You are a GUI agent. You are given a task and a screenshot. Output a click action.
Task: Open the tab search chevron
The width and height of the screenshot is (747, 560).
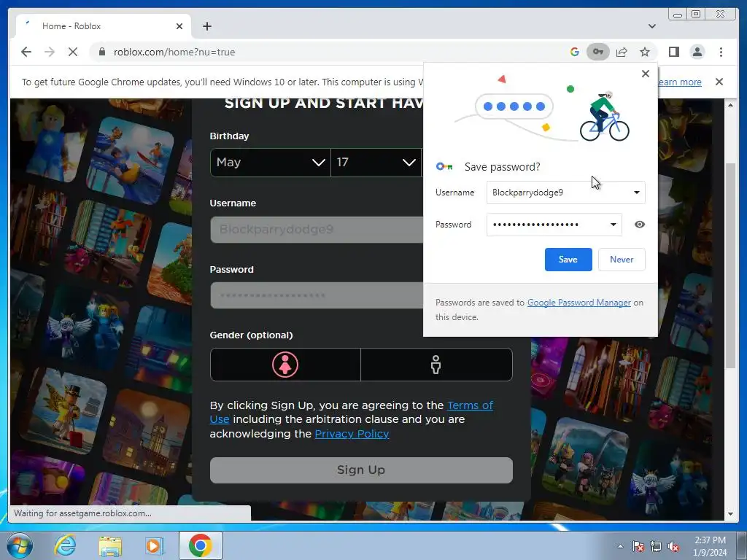pyautogui.click(x=652, y=26)
